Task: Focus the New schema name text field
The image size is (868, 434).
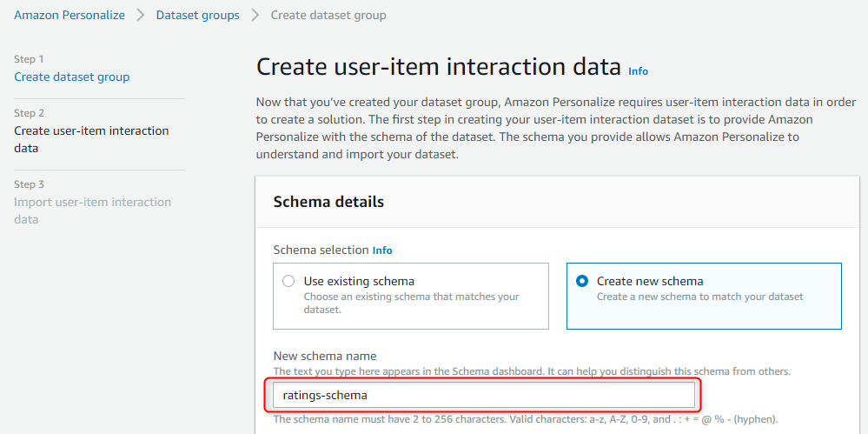Action: (484, 396)
